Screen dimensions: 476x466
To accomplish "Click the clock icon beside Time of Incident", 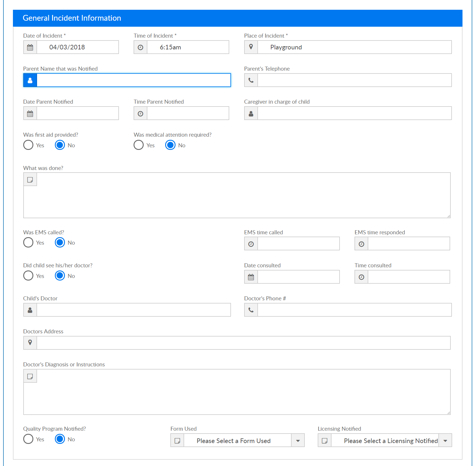I will pos(140,47).
